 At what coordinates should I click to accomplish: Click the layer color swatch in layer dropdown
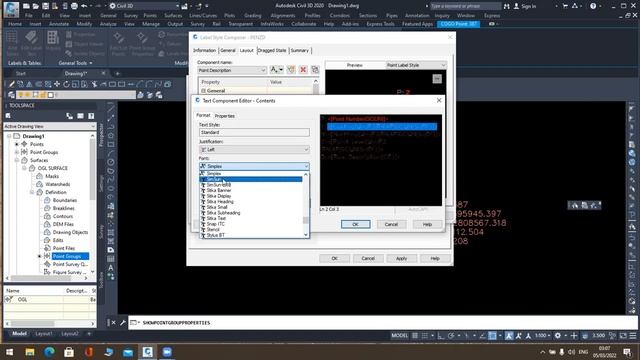click(x=51, y=95)
